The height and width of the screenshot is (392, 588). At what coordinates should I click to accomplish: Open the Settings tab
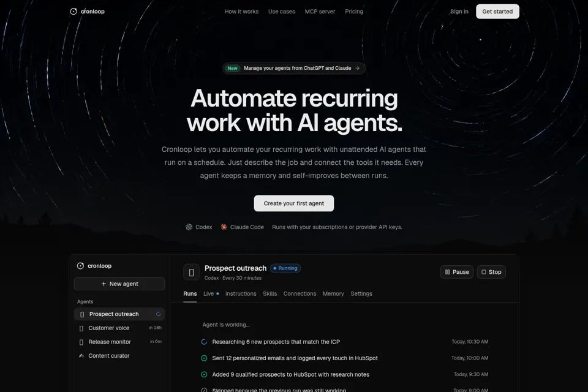coord(361,294)
